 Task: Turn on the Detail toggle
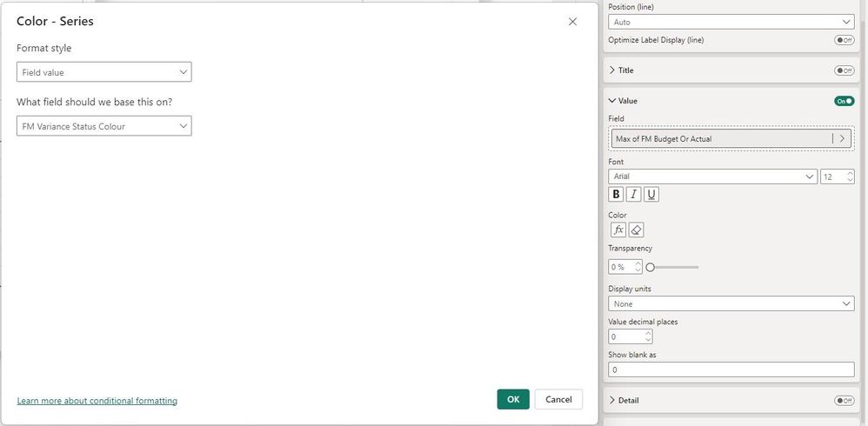pos(845,401)
